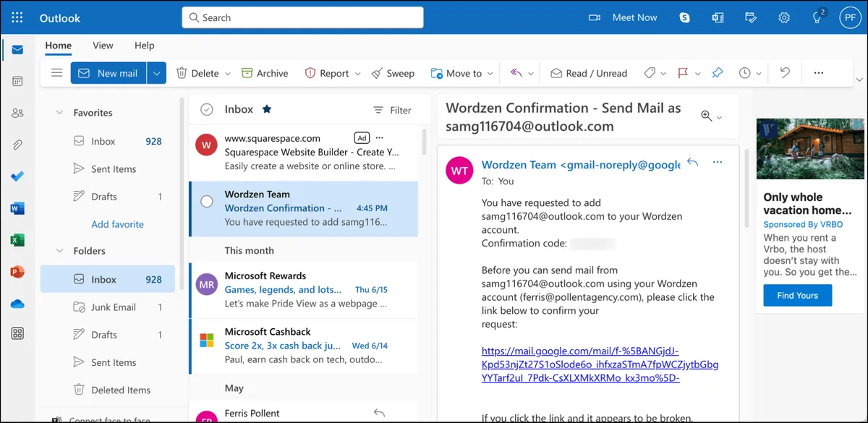Open the Filter menu
This screenshot has width=868, height=423.
click(392, 110)
